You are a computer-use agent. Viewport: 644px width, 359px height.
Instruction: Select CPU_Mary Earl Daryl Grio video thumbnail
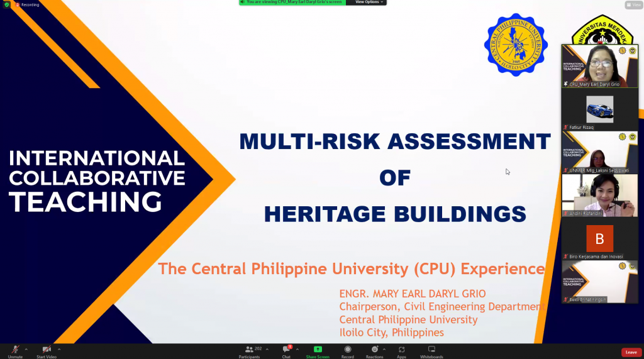point(599,66)
